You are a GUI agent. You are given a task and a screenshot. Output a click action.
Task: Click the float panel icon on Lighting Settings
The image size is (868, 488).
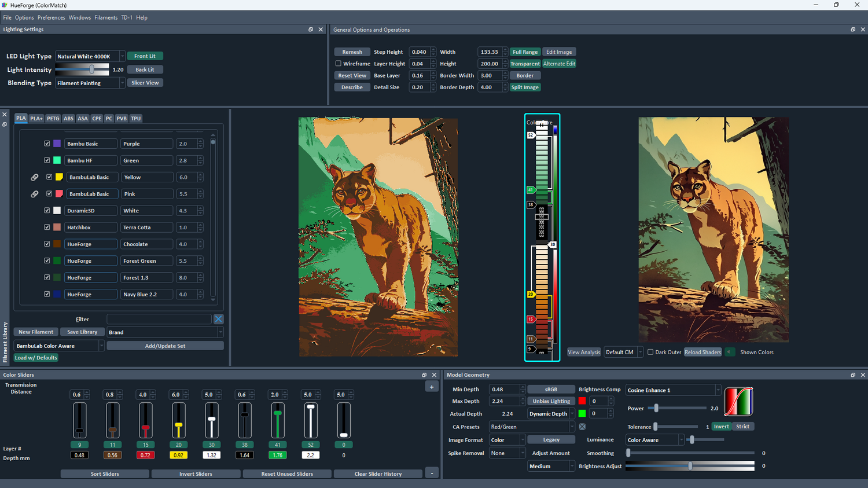pyautogui.click(x=311, y=30)
